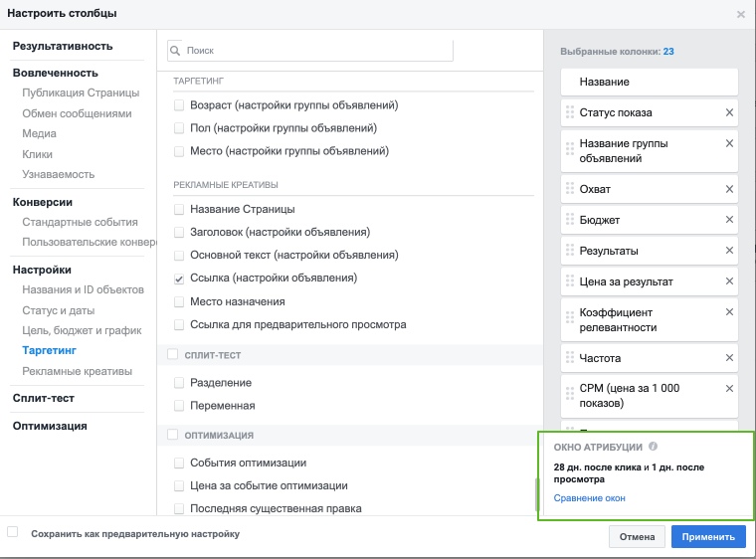The width and height of the screenshot is (756, 559).
Task: Check the Переменная option
Action: pyautogui.click(x=179, y=406)
